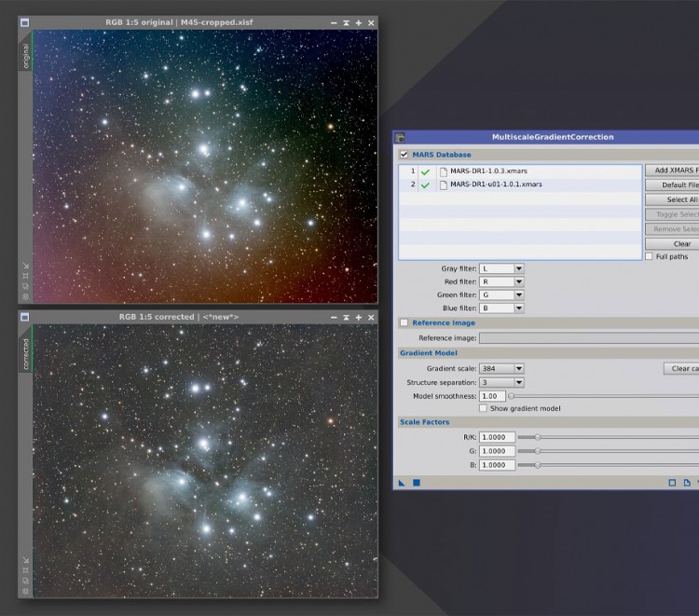Enable the Full paths checkbox
Image resolution: width=699 pixels, height=616 pixels.
[x=650, y=256]
